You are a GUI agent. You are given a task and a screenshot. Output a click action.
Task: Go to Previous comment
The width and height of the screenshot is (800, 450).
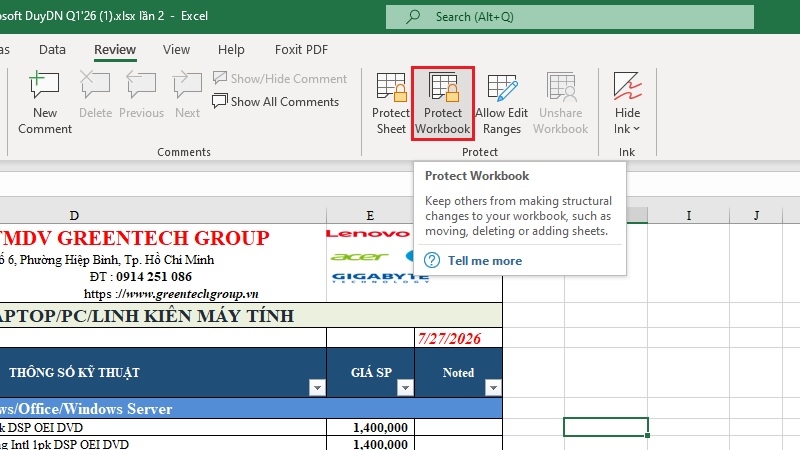[141, 95]
